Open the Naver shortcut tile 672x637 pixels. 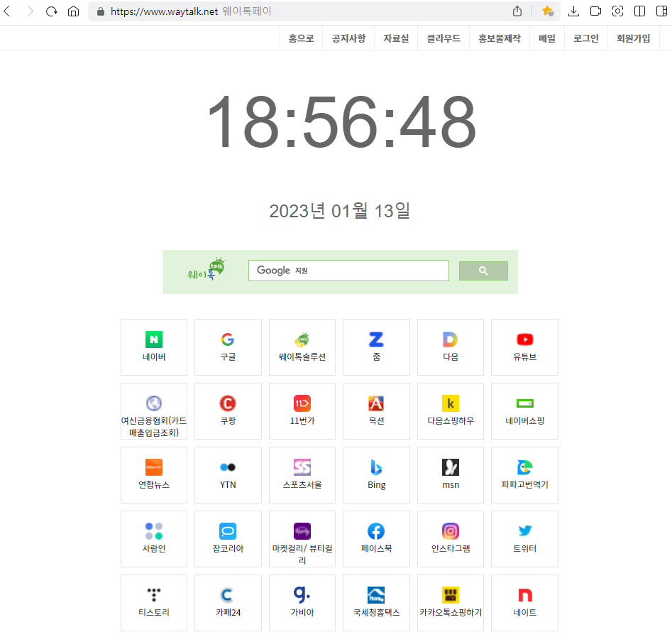[x=154, y=347]
